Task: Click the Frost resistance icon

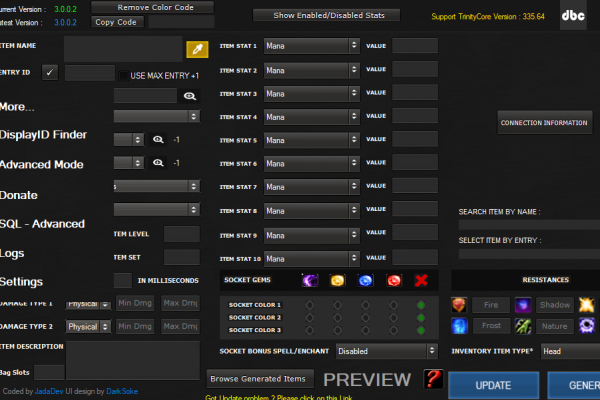Action: pos(459,326)
